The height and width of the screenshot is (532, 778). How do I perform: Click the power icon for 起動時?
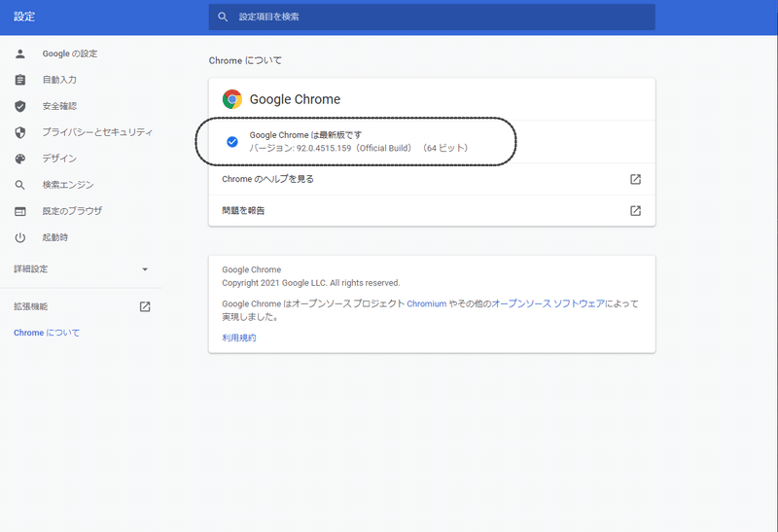(19, 237)
